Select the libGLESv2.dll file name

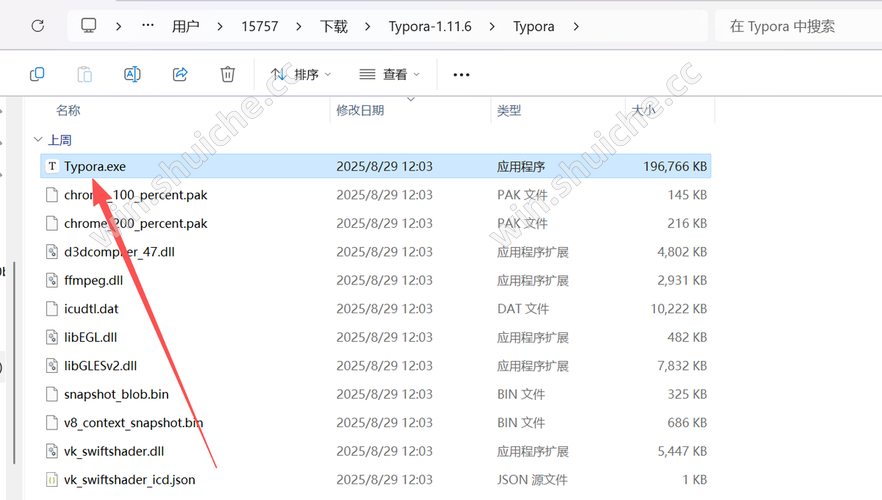pos(101,366)
